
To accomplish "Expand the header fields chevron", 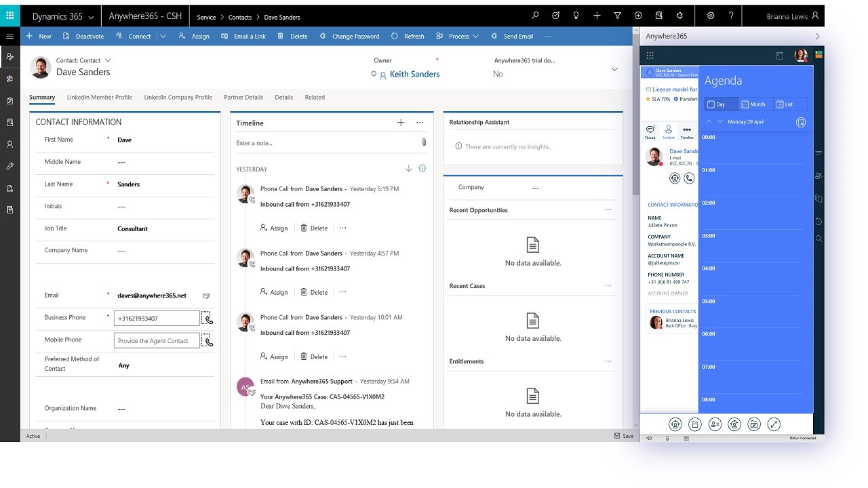I will coord(615,69).
